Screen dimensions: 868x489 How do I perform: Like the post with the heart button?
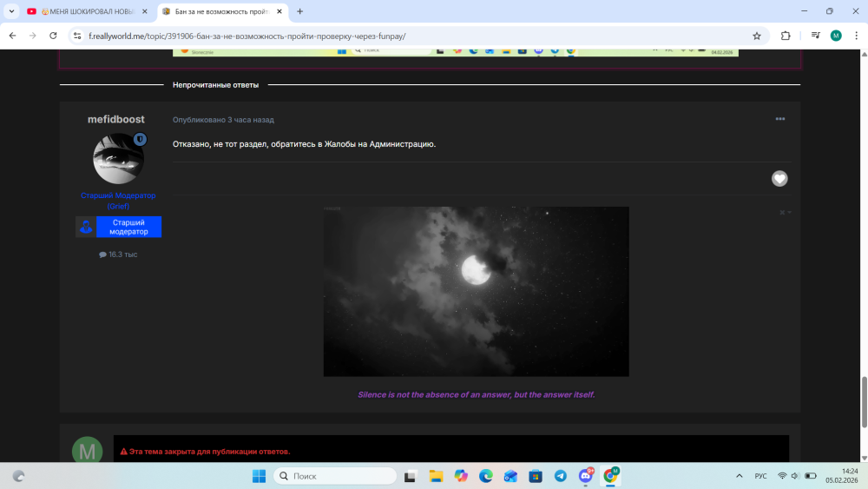pos(779,178)
